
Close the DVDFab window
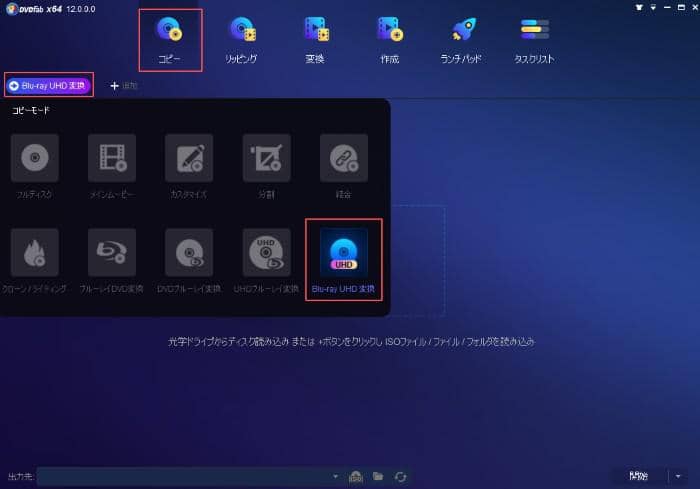click(x=695, y=8)
